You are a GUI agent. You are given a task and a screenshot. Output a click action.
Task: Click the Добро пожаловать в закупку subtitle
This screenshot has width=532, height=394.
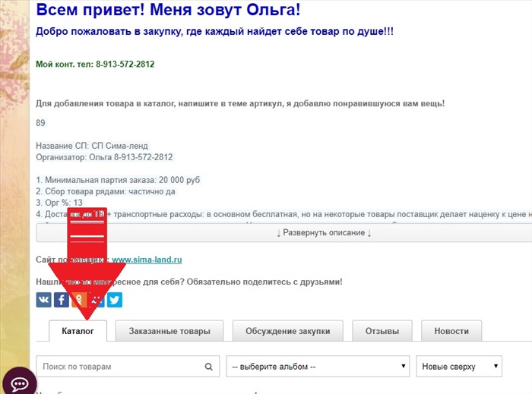(215, 32)
